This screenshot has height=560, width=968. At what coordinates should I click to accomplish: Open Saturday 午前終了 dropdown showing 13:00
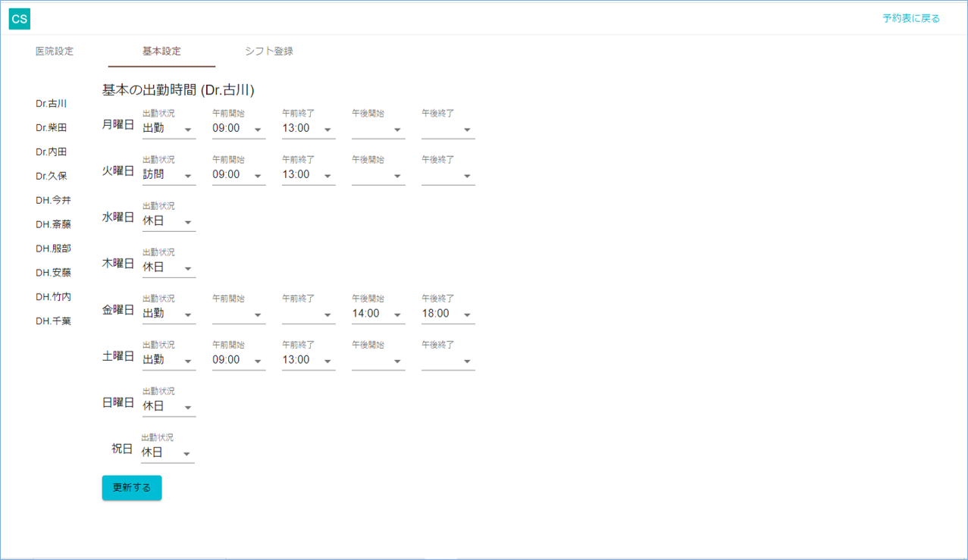click(308, 360)
